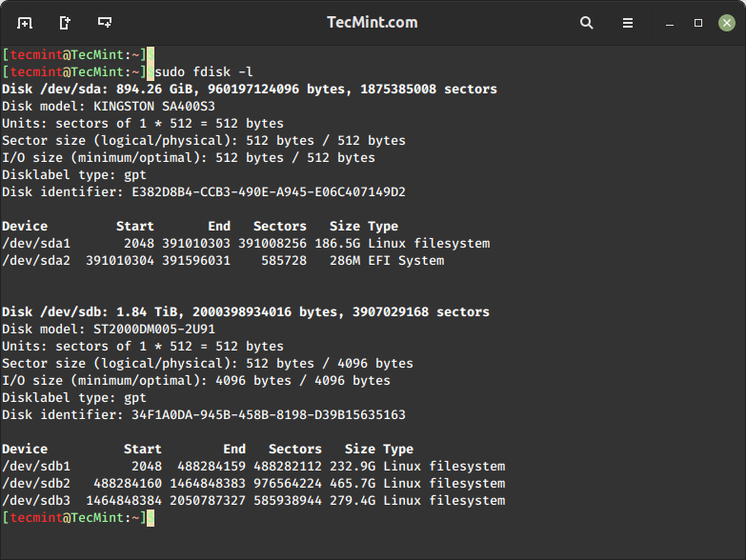The height and width of the screenshot is (560, 746).
Task: Click the 'Disk /dev/sdb' heading line
Action: click(x=246, y=311)
